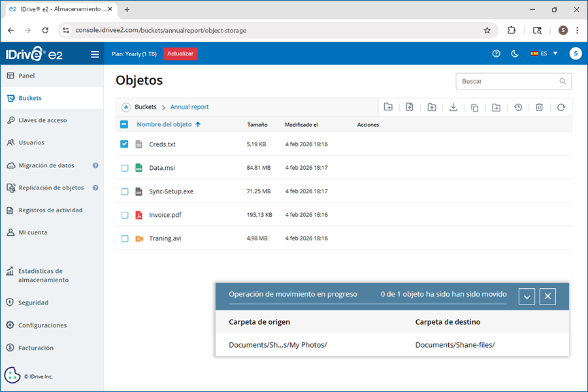Open Llaves de acceso in sidebar
The image size is (588, 392).
click(x=42, y=120)
